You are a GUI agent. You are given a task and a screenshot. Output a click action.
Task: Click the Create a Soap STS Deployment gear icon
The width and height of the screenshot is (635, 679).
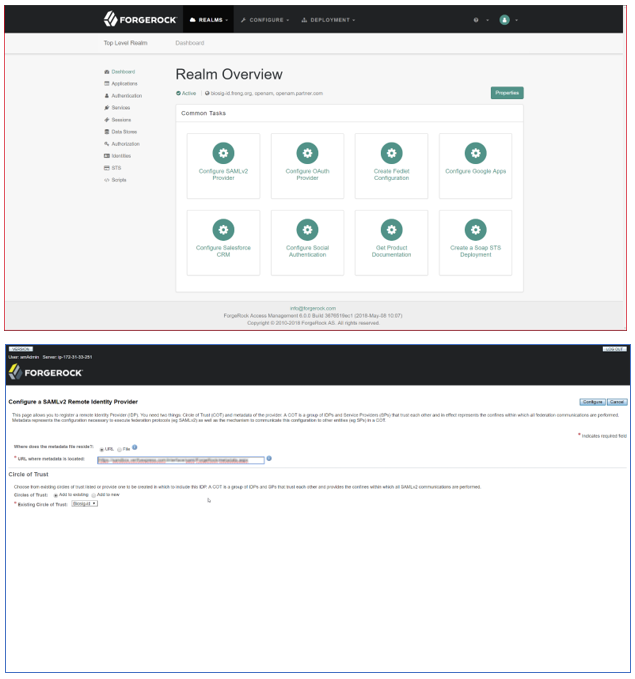475,230
